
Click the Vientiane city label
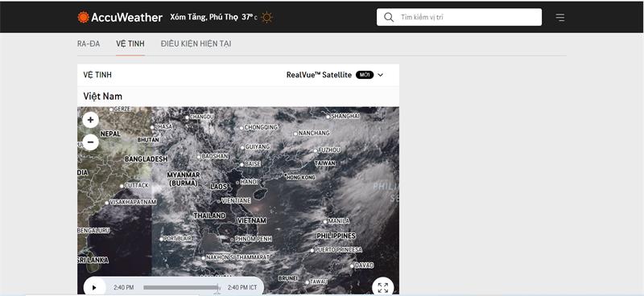point(236,201)
